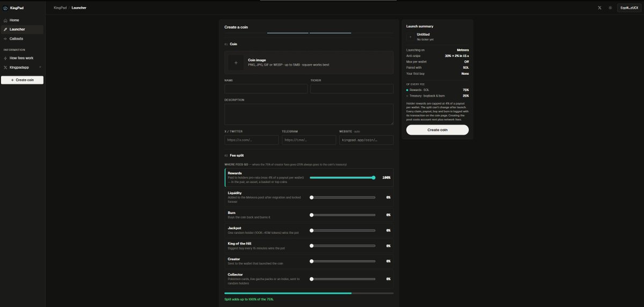Click the Paired with SOL value
The height and width of the screenshot is (307, 644).
(x=466, y=68)
